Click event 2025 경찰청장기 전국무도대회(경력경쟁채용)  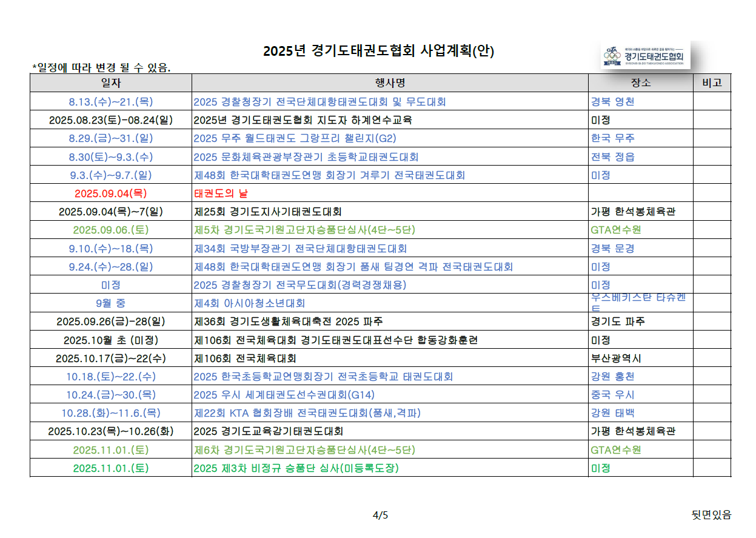pos(300,285)
